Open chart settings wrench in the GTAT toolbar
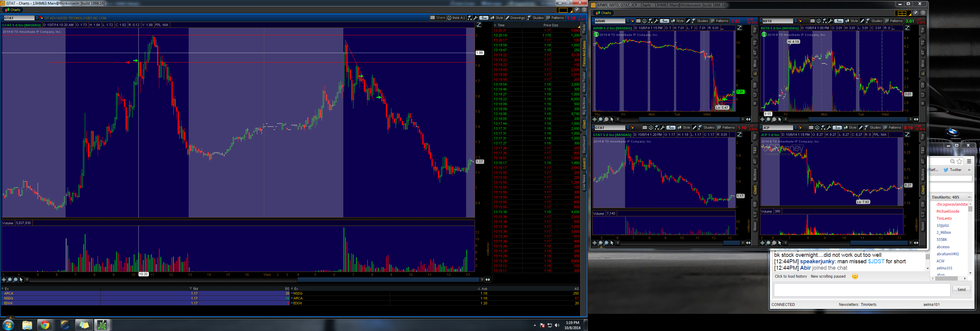Viewport: 980px width, 331px height. tap(476, 18)
